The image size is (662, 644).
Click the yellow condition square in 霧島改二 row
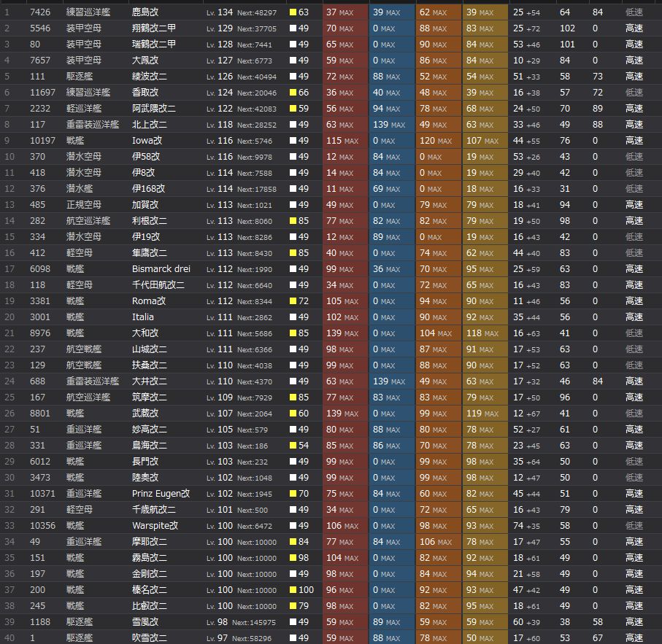(x=293, y=557)
